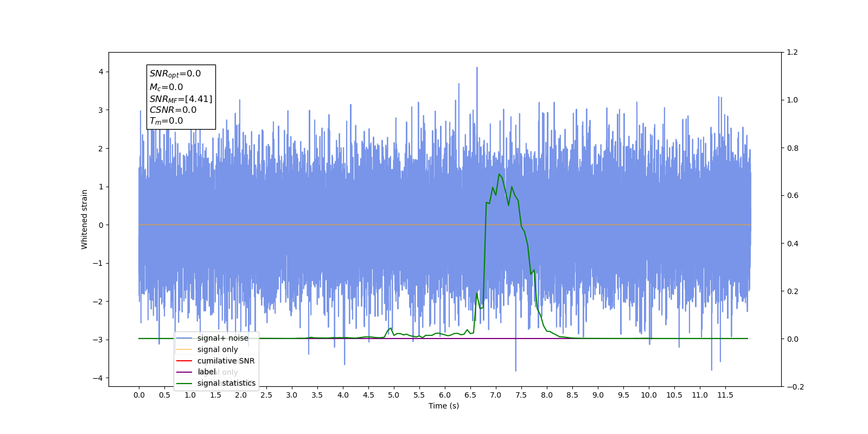Click the time-axis tick label 8.5
868x434 pixels.
coord(572,395)
